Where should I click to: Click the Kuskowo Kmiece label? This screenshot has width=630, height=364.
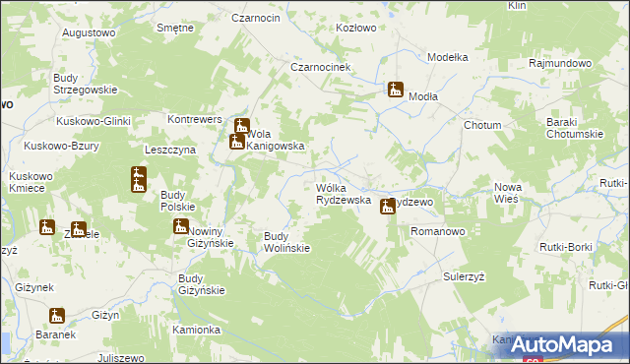click(x=31, y=182)
